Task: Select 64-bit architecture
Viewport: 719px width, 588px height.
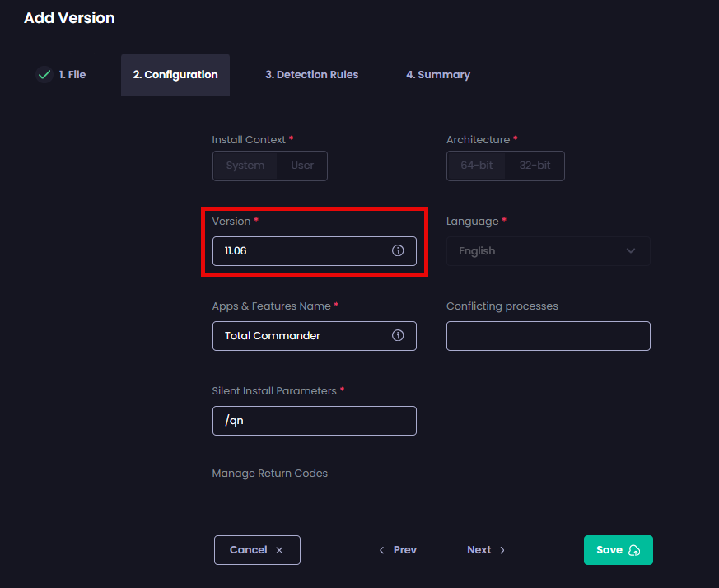Action: coord(476,165)
